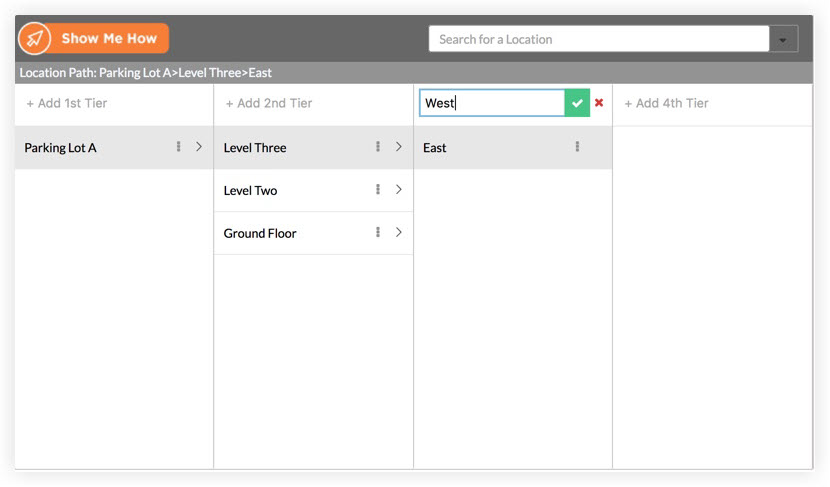Click the rocket icon beside Show Me How

35,39
